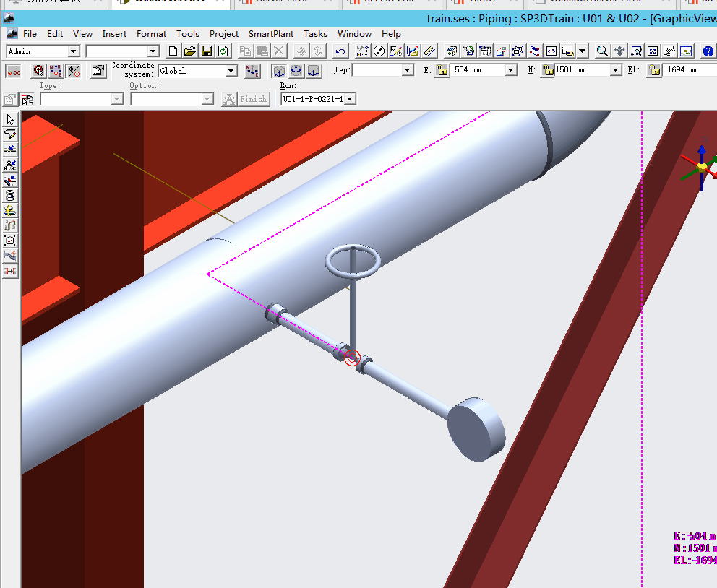The image size is (717, 588).
Task: Activate the Route Pipe tool
Action: 10,134
